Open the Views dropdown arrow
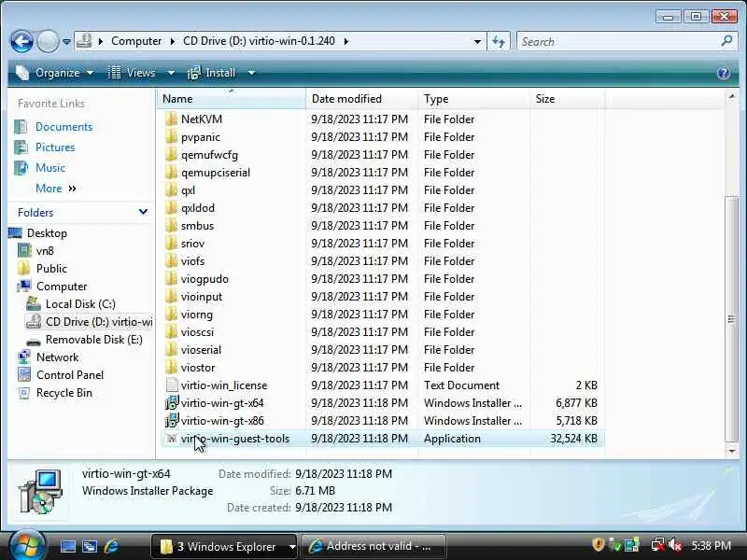The image size is (747, 560). [x=171, y=73]
